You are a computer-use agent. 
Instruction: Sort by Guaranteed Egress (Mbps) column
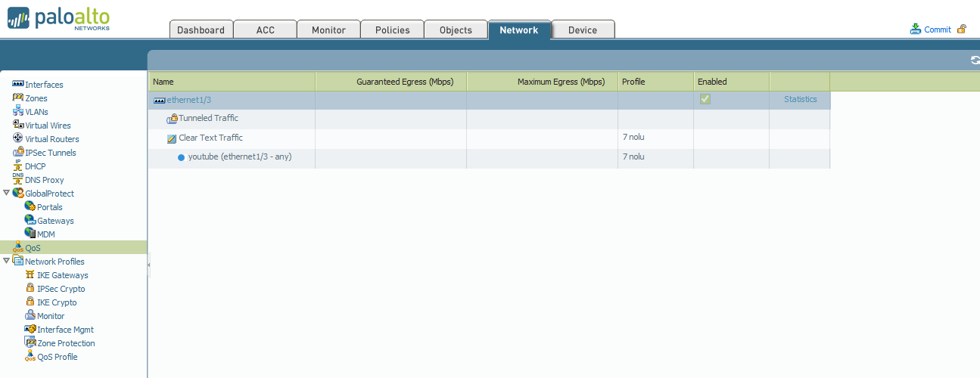[x=391, y=81]
